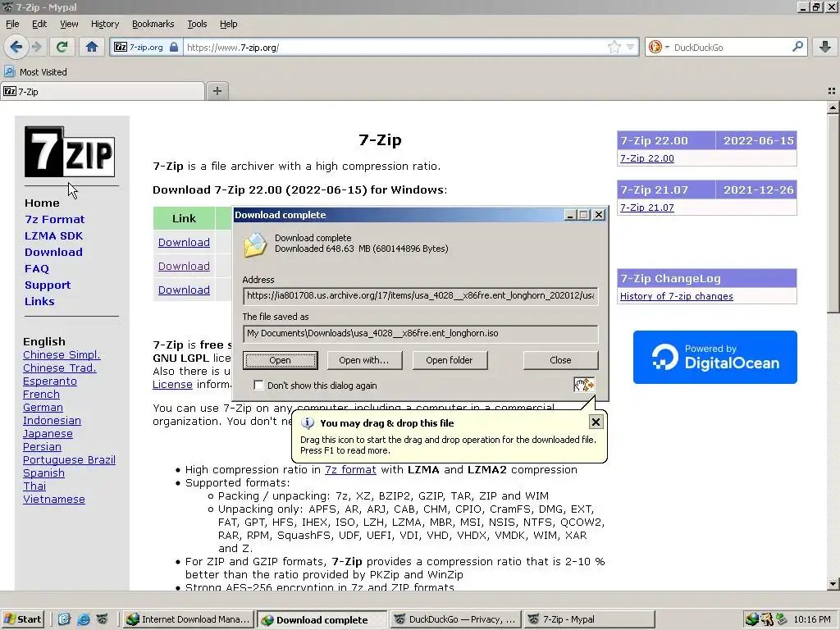Click Close button in download dialog

tap(560, 360)
